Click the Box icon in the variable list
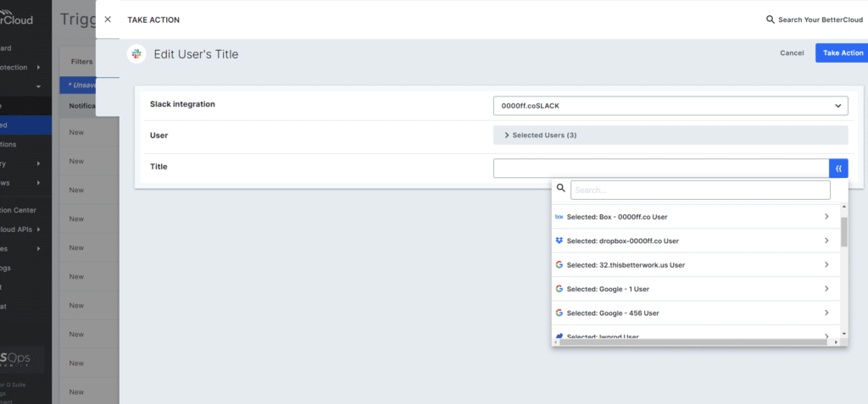868x404 pixels. click(x=559, y=217)
